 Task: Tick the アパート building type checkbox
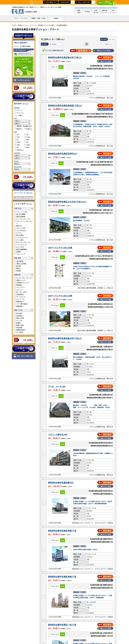tap(15, 110)
